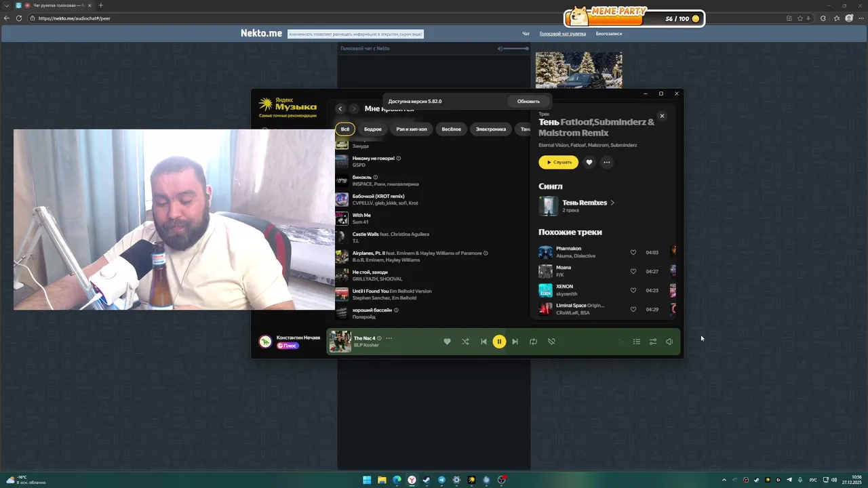Open the sound settings equalizer icon
868x488 pixels.
click(x=653, y=342)
